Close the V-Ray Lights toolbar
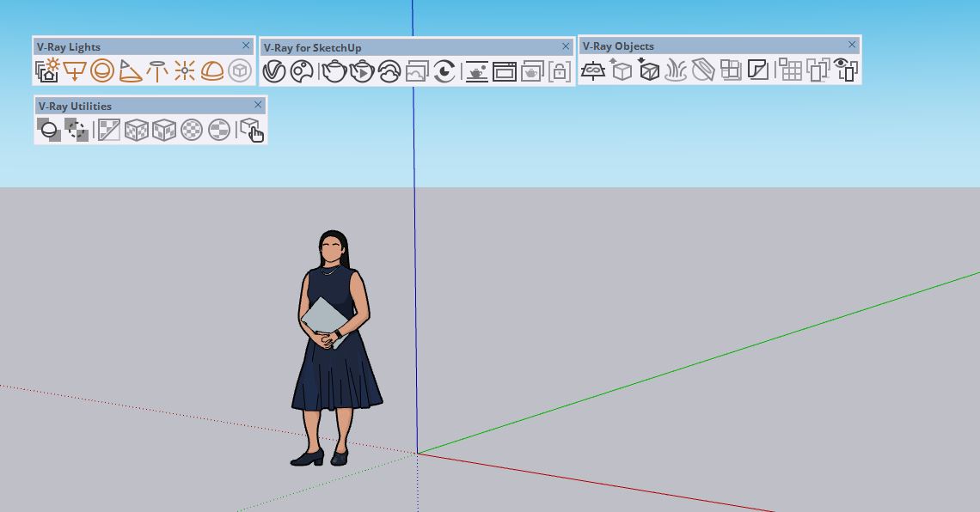This screenshot has height=512, width=980. pyautogui.click(x=246, y=46)
